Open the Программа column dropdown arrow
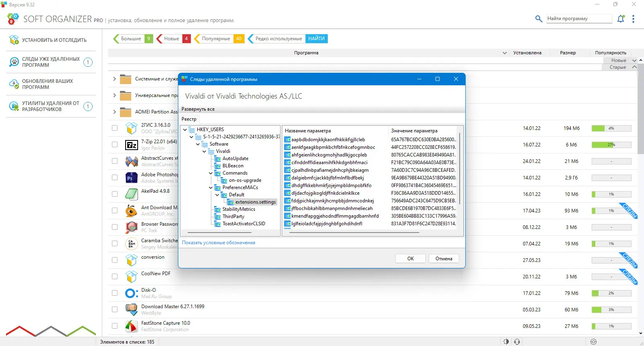 [505, 53]
